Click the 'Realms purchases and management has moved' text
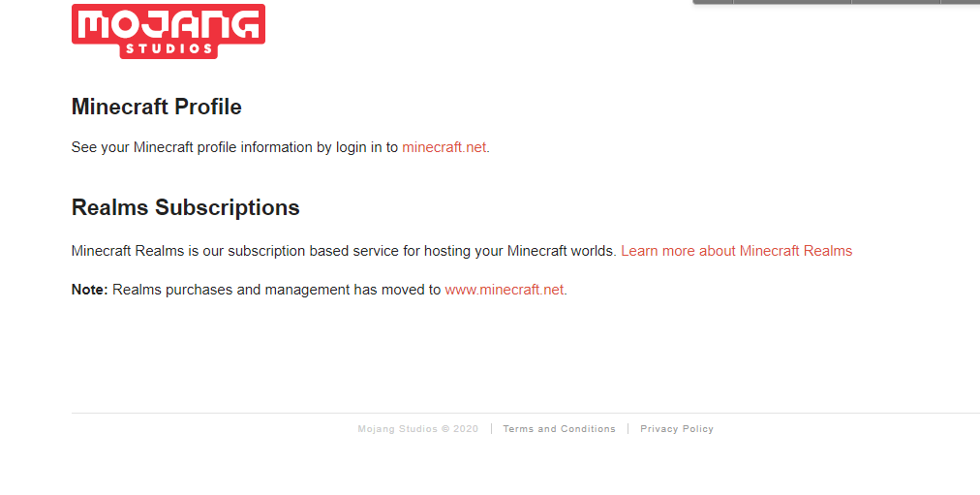Viewport: 980px width, 495px height. 276,290
